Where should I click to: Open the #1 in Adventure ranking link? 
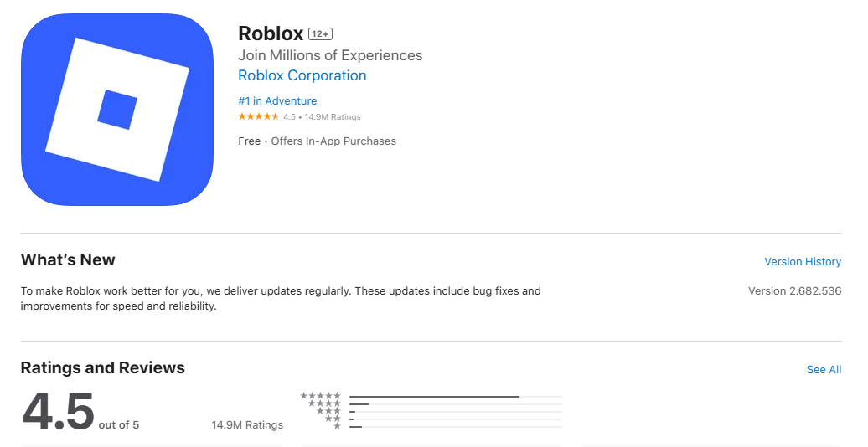(x=277, y=100)
